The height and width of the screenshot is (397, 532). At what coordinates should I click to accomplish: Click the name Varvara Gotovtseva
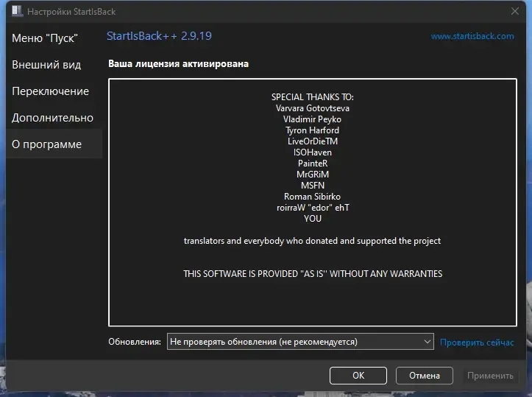coord(313,108)
